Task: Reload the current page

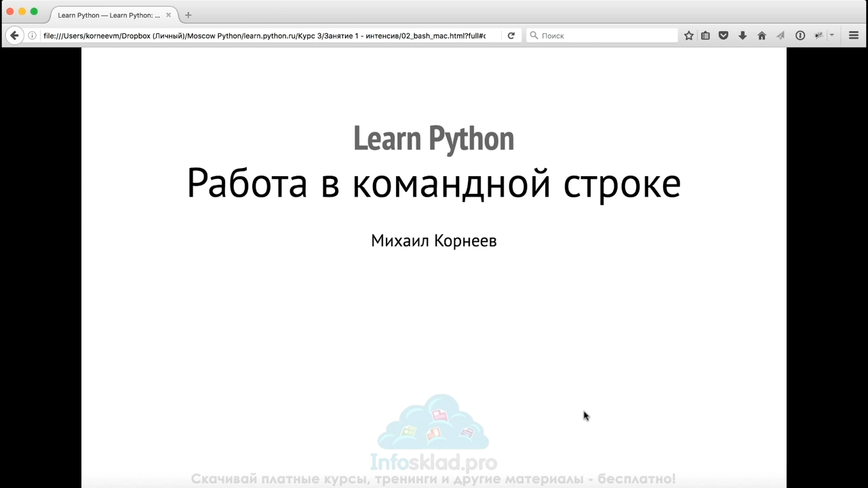Action: pyautogui.click(x=511, y=35)
